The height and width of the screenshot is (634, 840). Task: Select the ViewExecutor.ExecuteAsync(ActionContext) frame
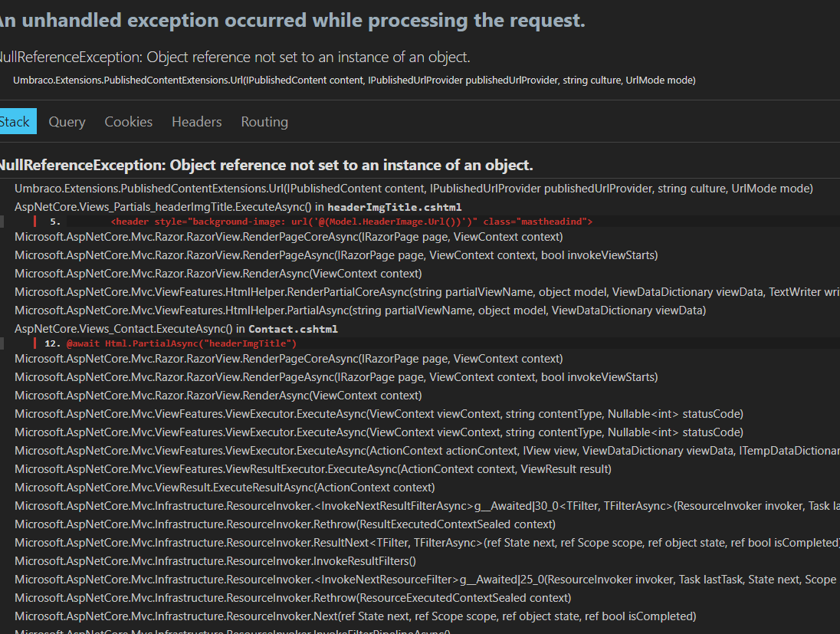click(427, 451)
